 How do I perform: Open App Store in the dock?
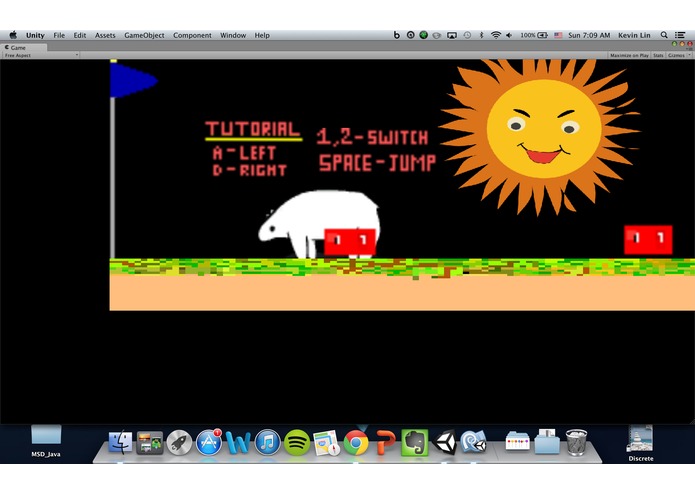209,442
